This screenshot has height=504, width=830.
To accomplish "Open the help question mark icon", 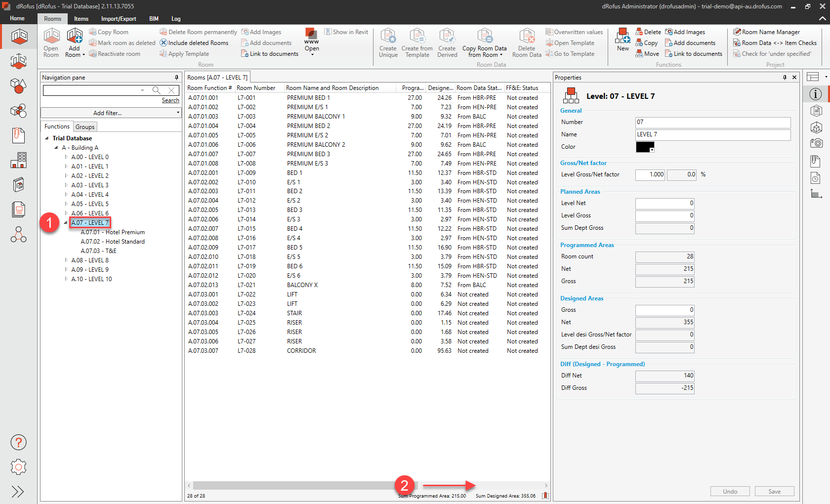I will (x=18, y=442).
